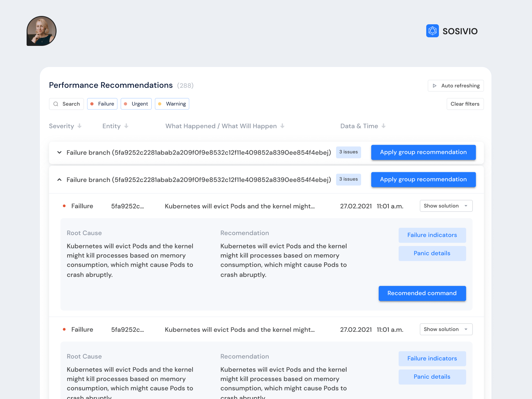Image resolution: width=532 pixels, height=399 pixels.
Task: Sort by Data & Time column arrow
Action: point(384,126)
